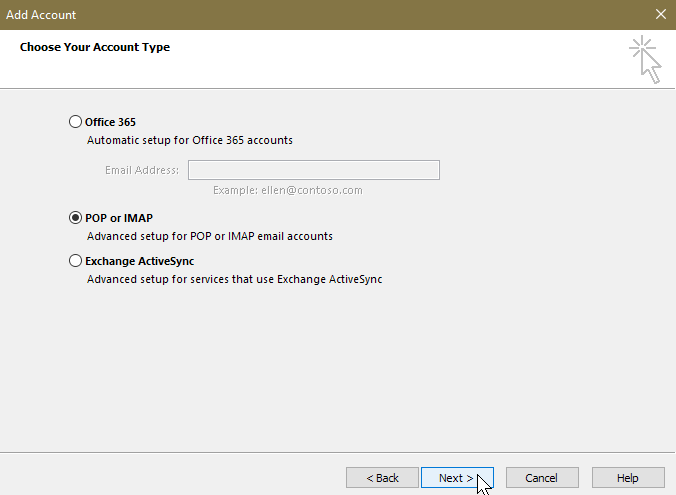Screen dimensions: 676x495
Task: Close the Add Account window
Action: point(660,15)
